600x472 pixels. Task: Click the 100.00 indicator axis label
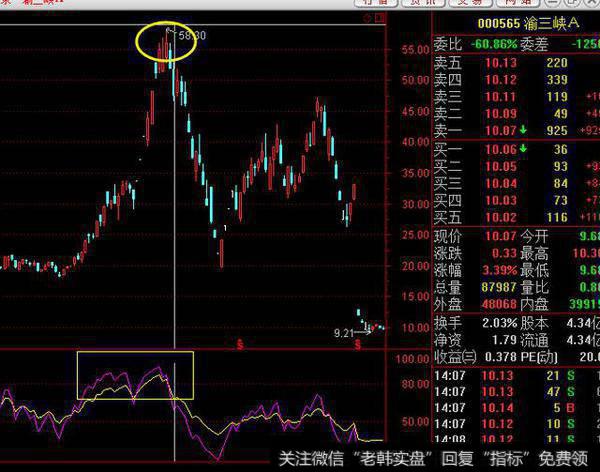click(412, 359)
